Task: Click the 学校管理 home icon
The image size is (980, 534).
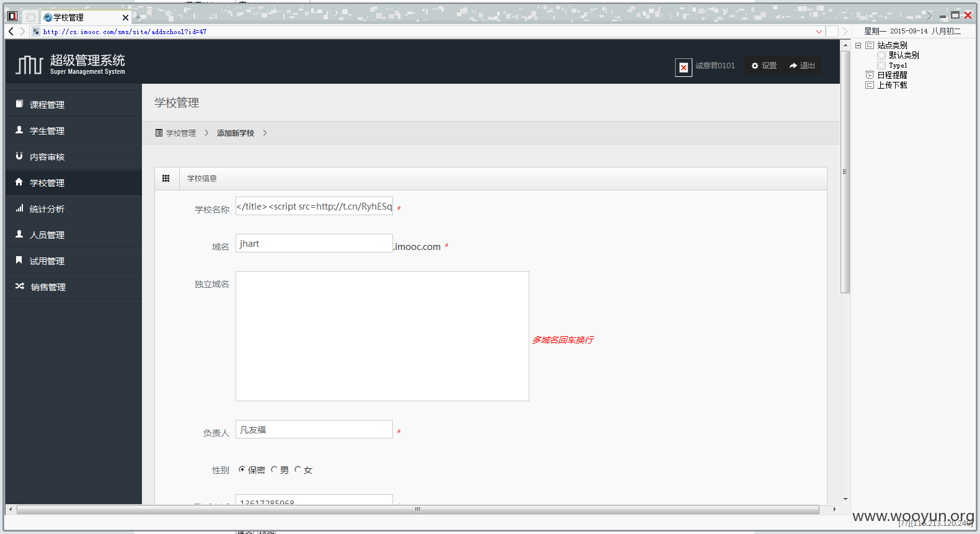Action: (19, 182)
